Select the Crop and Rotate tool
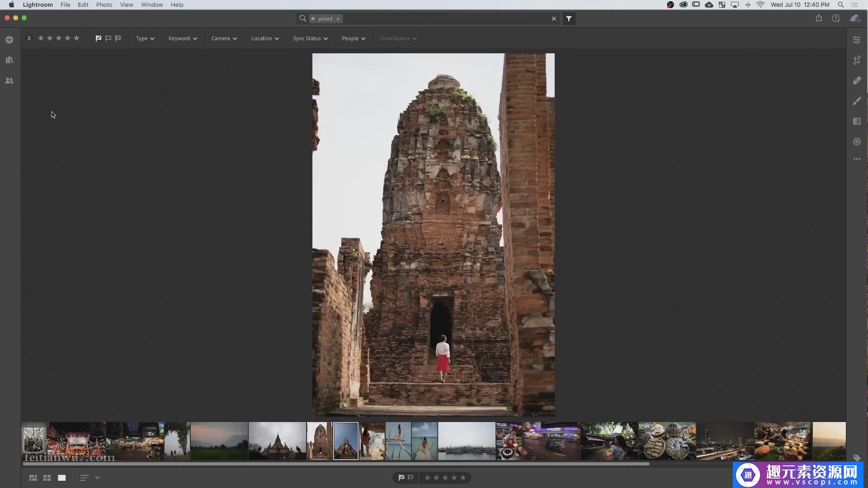Screen dimensions: 868x488 pos(857,60)
